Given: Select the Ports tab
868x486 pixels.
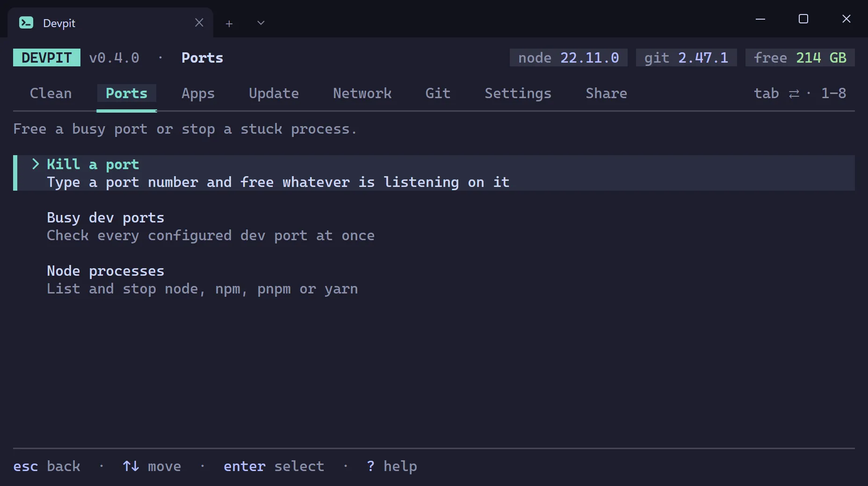Looking at the screenshot, I should [x=127, y=93].
